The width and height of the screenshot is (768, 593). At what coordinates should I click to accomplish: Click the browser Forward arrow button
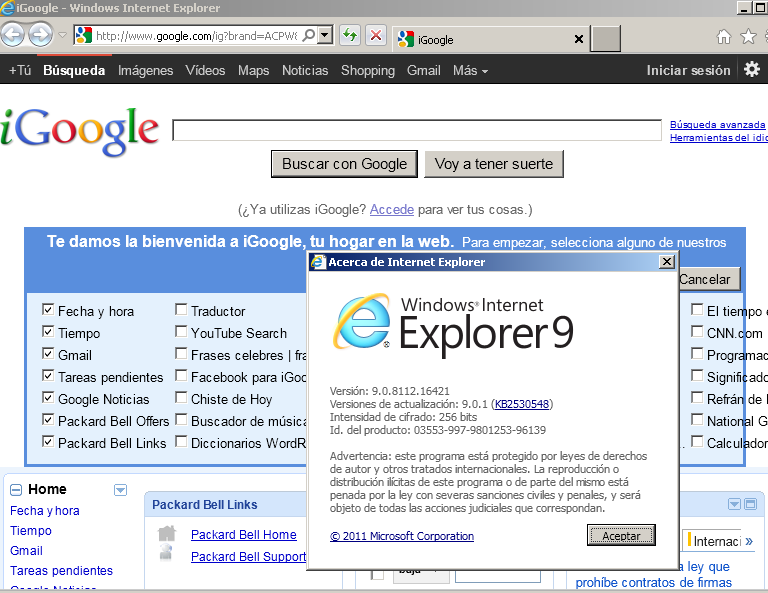40,36
